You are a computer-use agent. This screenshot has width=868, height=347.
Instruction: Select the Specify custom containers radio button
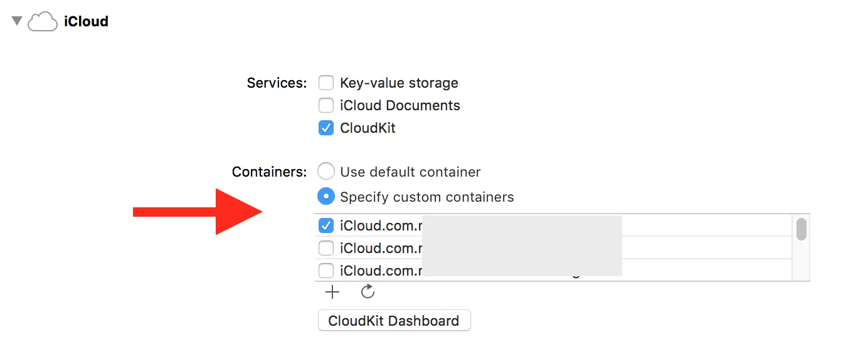point(326,197)
